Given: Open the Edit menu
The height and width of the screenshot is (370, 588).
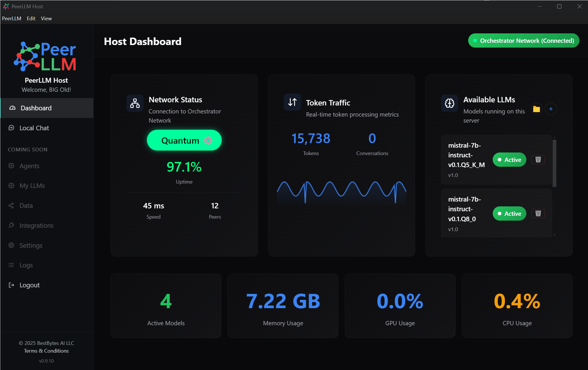Looking at the screenshot, I should click(31, 19).
